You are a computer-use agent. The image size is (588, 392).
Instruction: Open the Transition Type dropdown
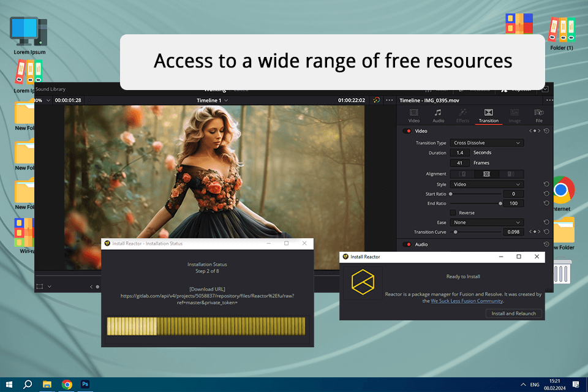tap(486, 143)
